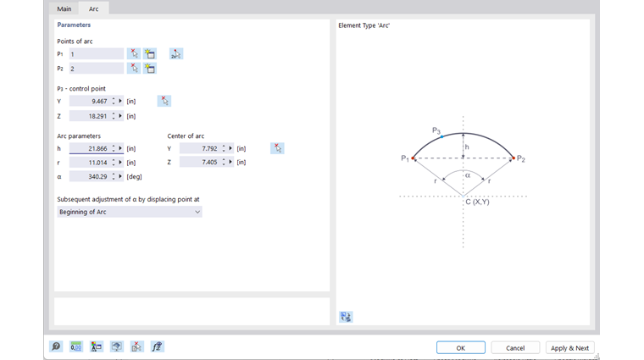Open the search magnifier tool at bottom
644x360 pixels.
[56, 346]
